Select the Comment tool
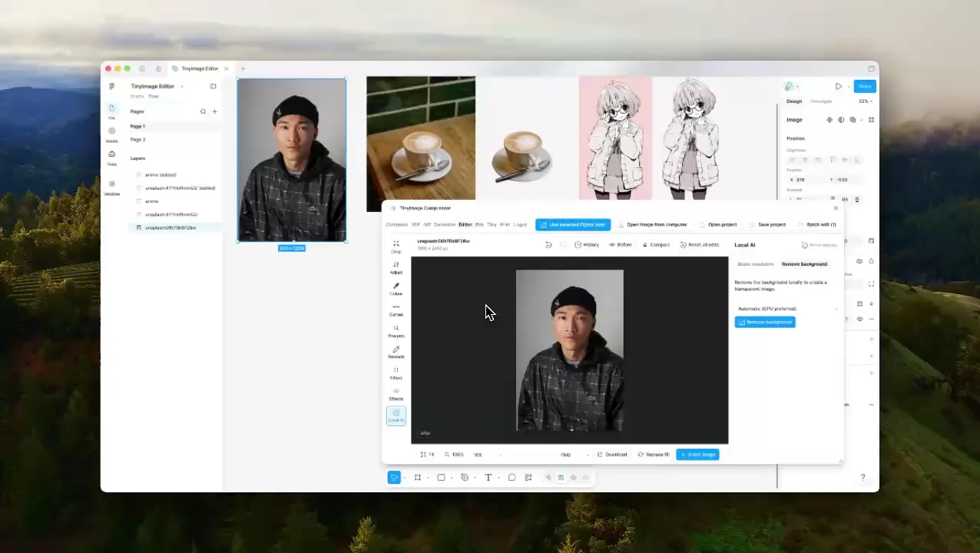The height and width of the screenshot is (553, 980). (x=512, y=478)
